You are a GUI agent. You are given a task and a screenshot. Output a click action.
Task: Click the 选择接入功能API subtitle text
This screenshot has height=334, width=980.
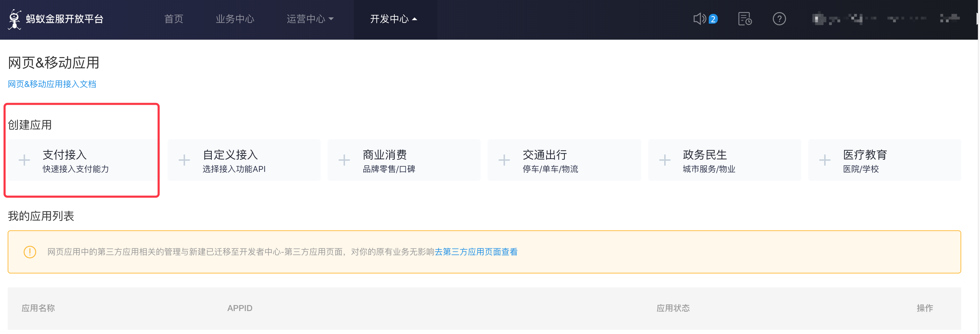(234, 169)
